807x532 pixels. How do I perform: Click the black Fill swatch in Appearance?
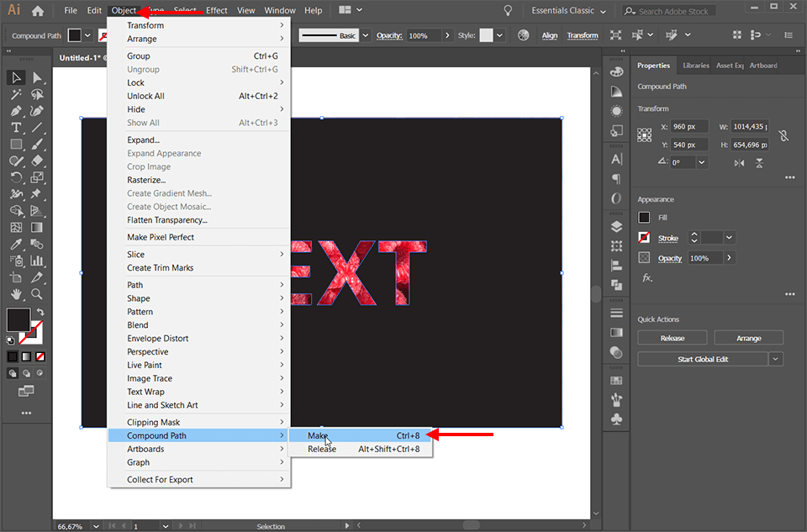[644, 216]
